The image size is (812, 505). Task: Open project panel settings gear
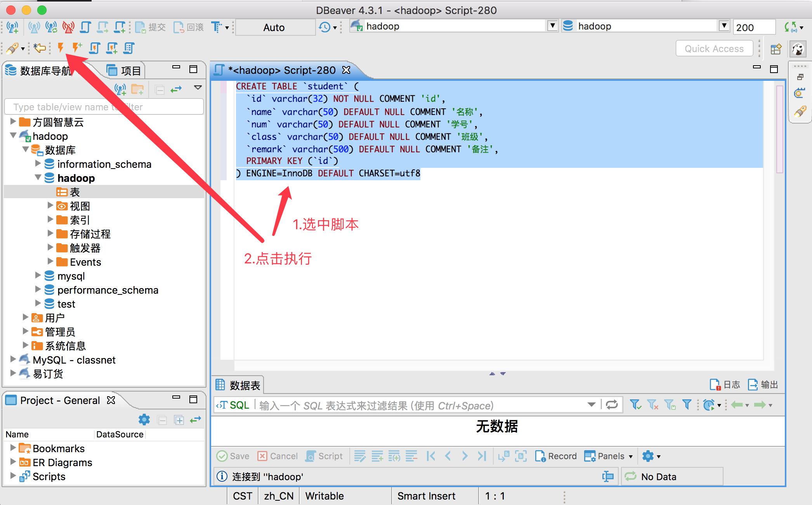[x=144, y=420]
